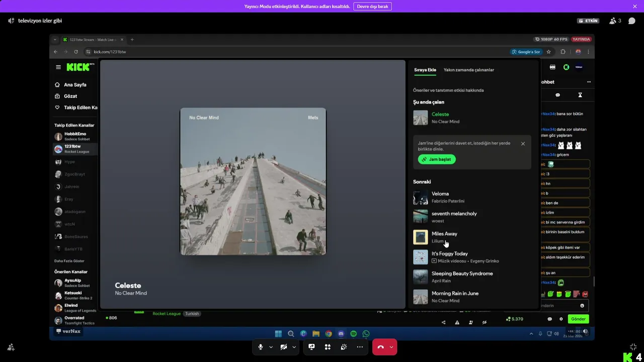Screen dimensions: 644x362
Task: Click the Devre dışı bırak button
Action: tap(372, 7)
